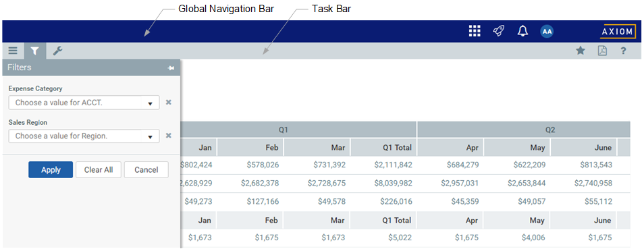Screen dimensions: 644x249
Task: Clear the Expense Category filter with X
Action: pyautogui.click(x=168, y=103)
